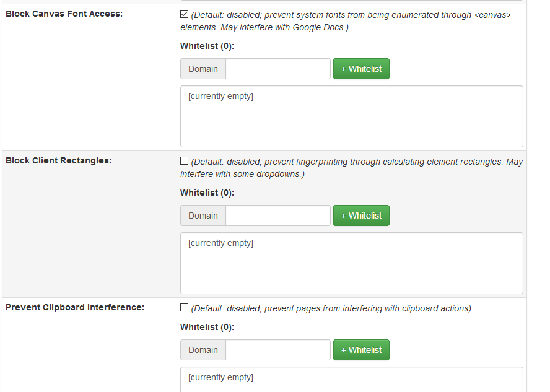This screenshot has width=550, height=392.
Task: Click the Domain tag in Clipboard Interference section
Action: point(203,350)
